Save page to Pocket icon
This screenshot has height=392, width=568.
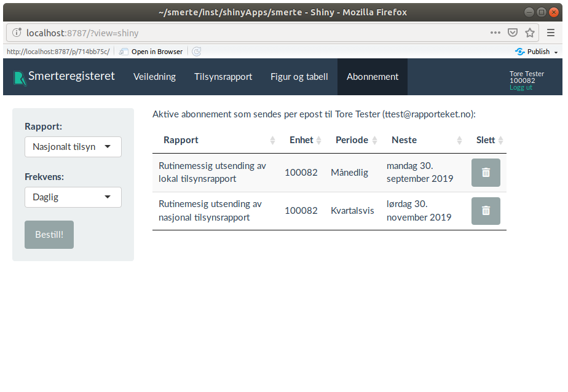coord(512,33)
